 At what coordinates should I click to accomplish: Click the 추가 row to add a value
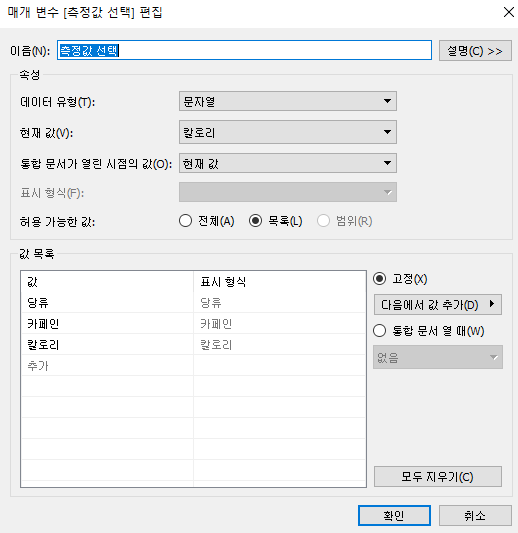[107, 366]
